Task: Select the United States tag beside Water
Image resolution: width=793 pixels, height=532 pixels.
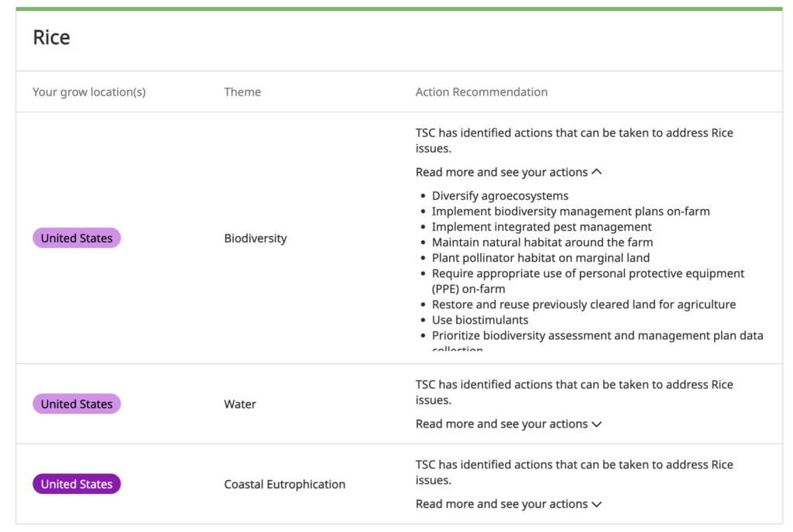Action: click(76, 403)
